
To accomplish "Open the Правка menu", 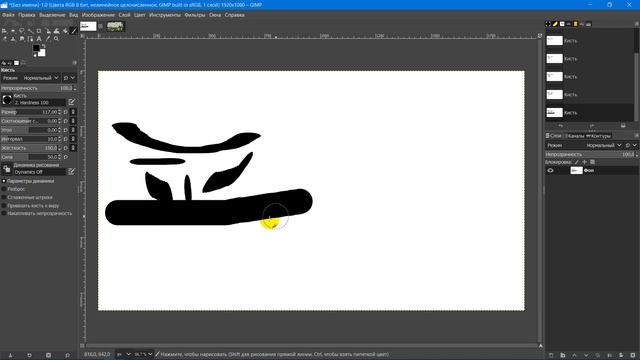I will pyautogui.click(x=27, y=15).
